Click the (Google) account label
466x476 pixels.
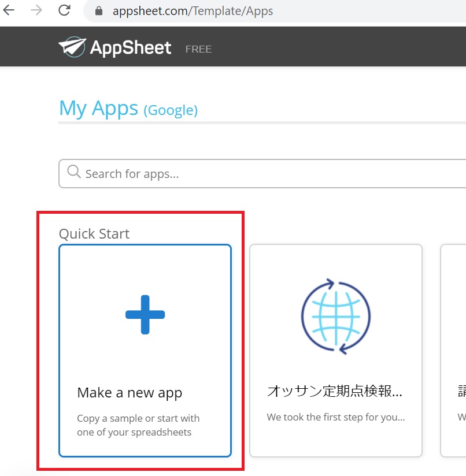(x=171, y=110)
